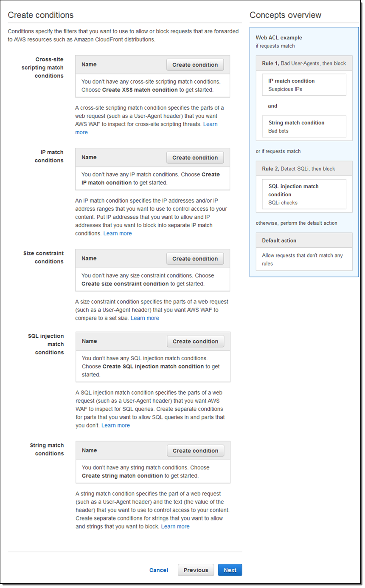Create a cross-site scripting match condition
Screen dimensions: 365x588
(195, 65)
